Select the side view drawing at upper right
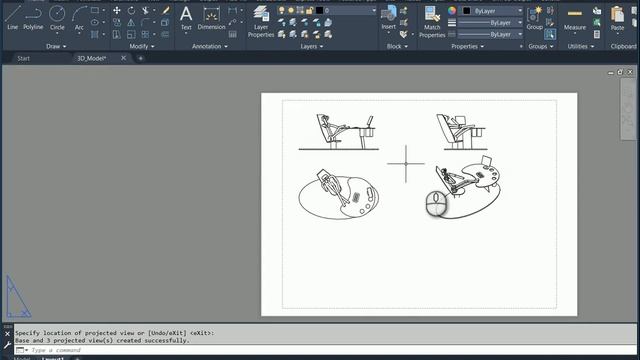The image size is (640, 360). [461, 132]
